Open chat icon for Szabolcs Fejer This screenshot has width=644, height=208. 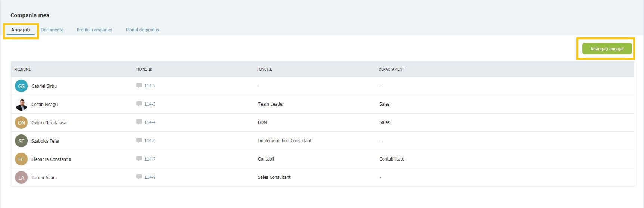click(x=139, y=140)
